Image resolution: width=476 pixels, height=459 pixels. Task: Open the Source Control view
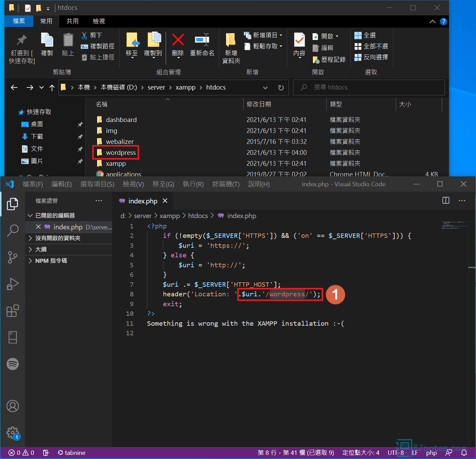tap(13, 257)
